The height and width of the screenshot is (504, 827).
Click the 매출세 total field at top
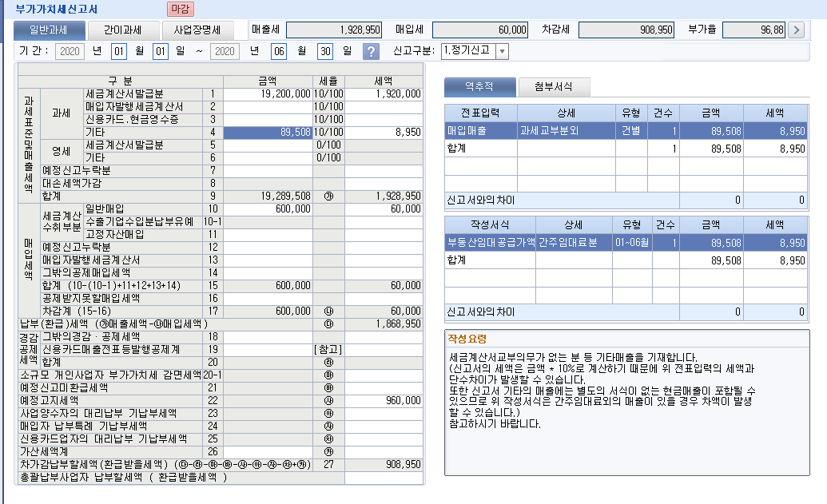coord(334,30)
